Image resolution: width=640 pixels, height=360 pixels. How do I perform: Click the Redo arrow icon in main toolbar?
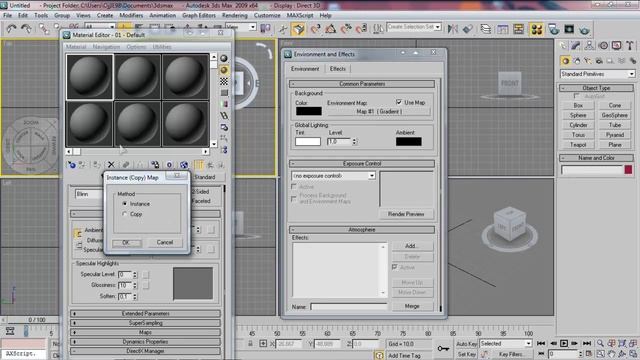27,29
